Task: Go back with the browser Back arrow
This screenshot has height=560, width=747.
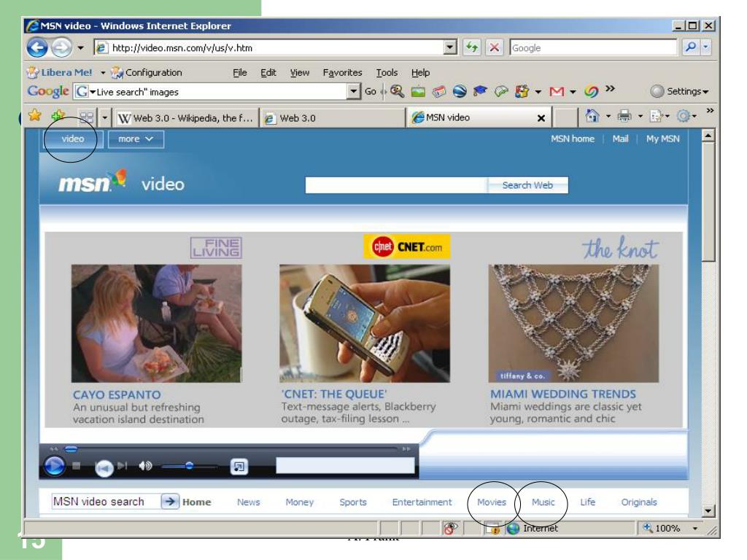Action: tap(37, 47)
